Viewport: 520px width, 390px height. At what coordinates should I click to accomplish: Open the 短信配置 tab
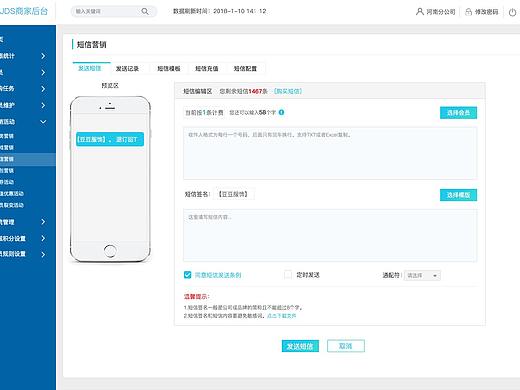(245, 69)
